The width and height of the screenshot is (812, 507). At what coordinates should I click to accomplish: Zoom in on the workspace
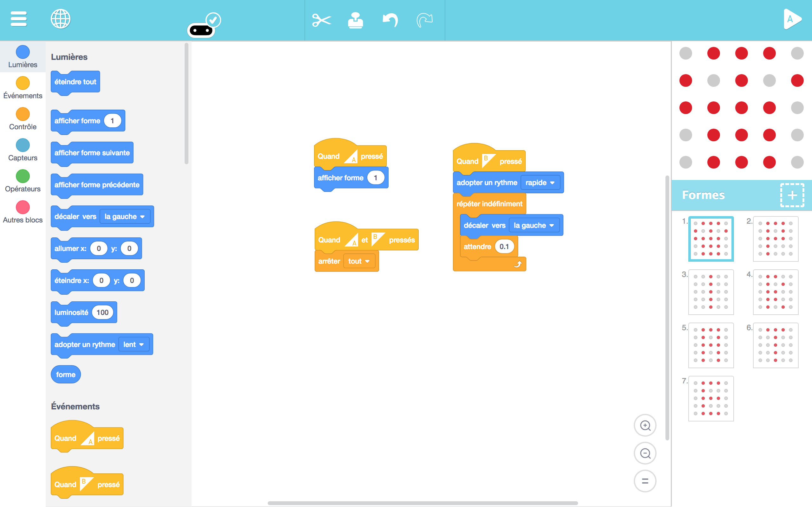pos(645,425)
